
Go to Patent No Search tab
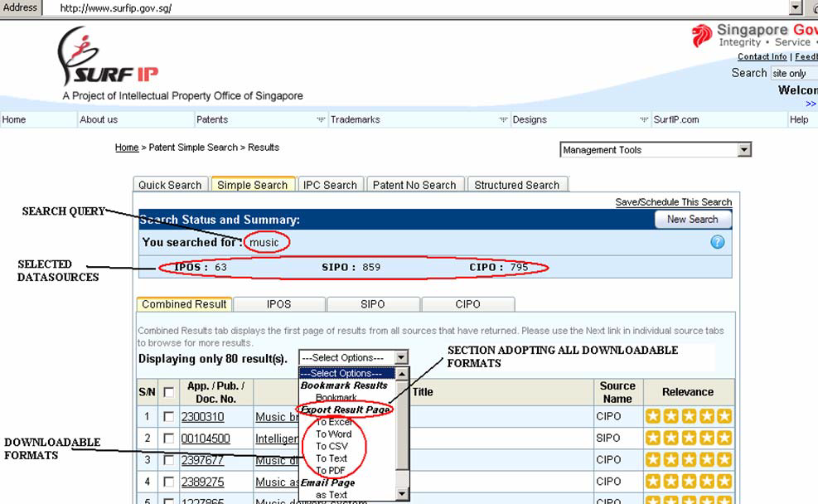414,185
